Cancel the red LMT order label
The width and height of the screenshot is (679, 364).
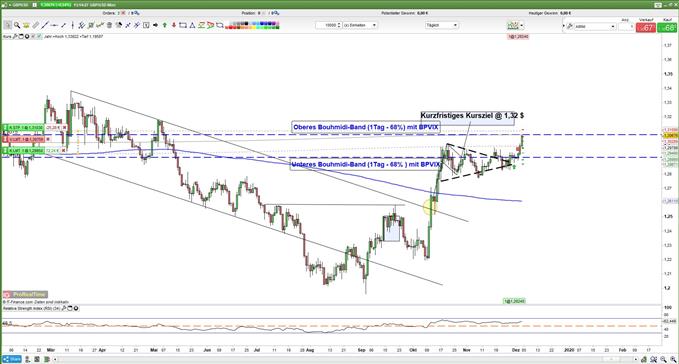(x=48, y=139)
